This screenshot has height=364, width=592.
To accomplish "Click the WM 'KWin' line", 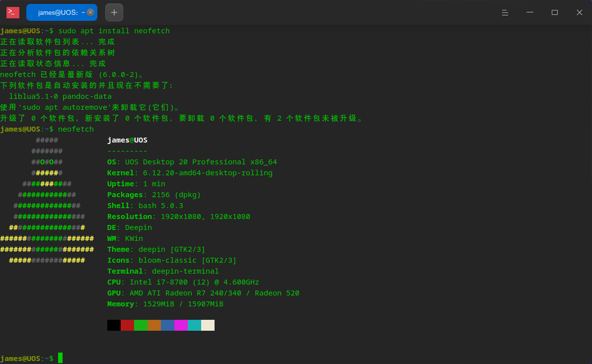I will point(125,239).
